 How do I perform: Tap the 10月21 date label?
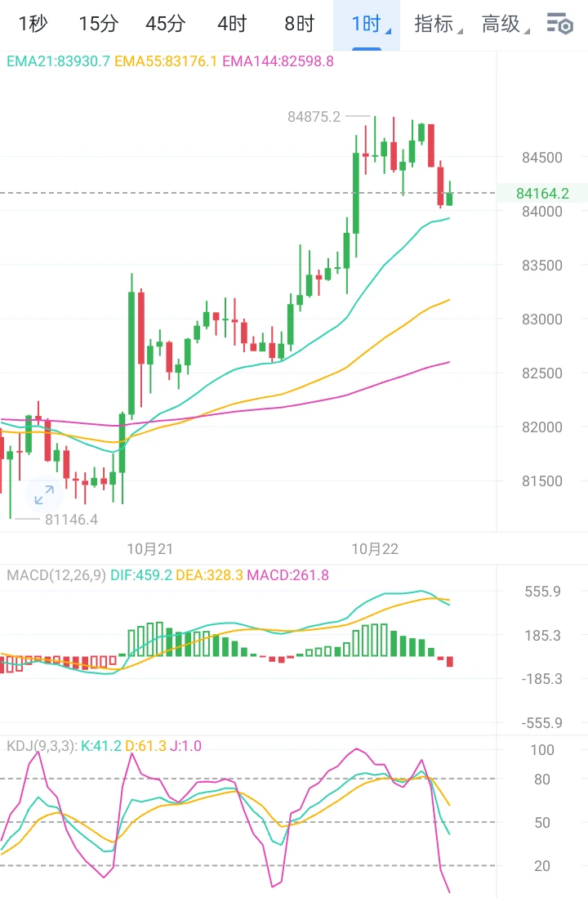pyautogui.click(x=149, y=548)
